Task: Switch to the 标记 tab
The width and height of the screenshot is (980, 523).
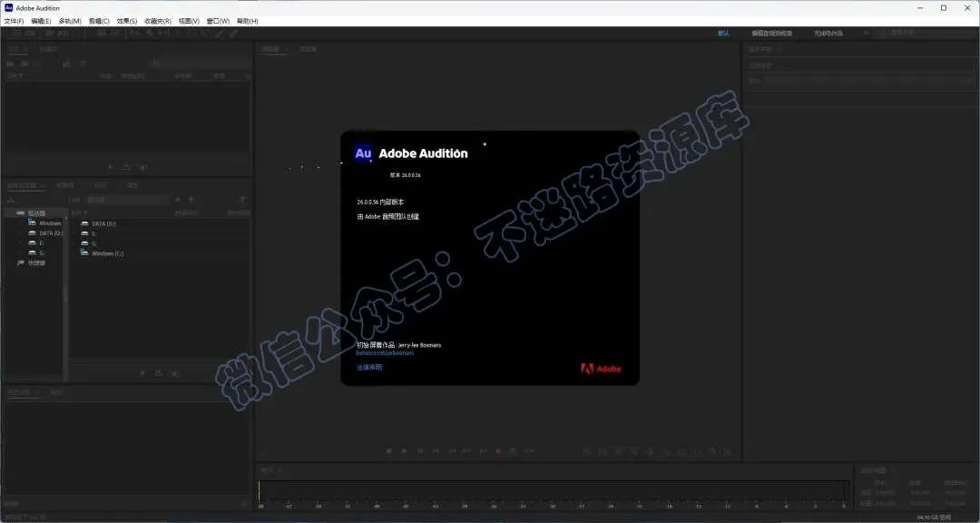Action: click(100, 185)
